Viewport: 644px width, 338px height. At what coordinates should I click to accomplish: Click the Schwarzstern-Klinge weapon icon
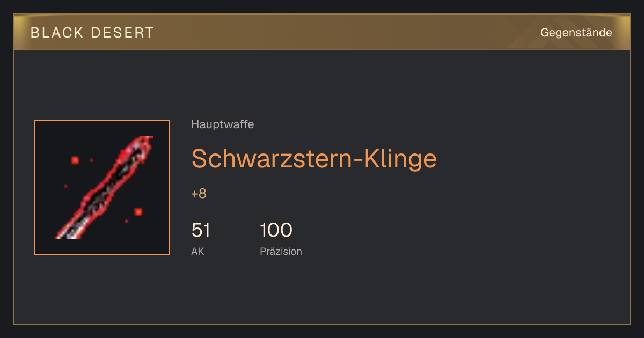coord(102,187)
